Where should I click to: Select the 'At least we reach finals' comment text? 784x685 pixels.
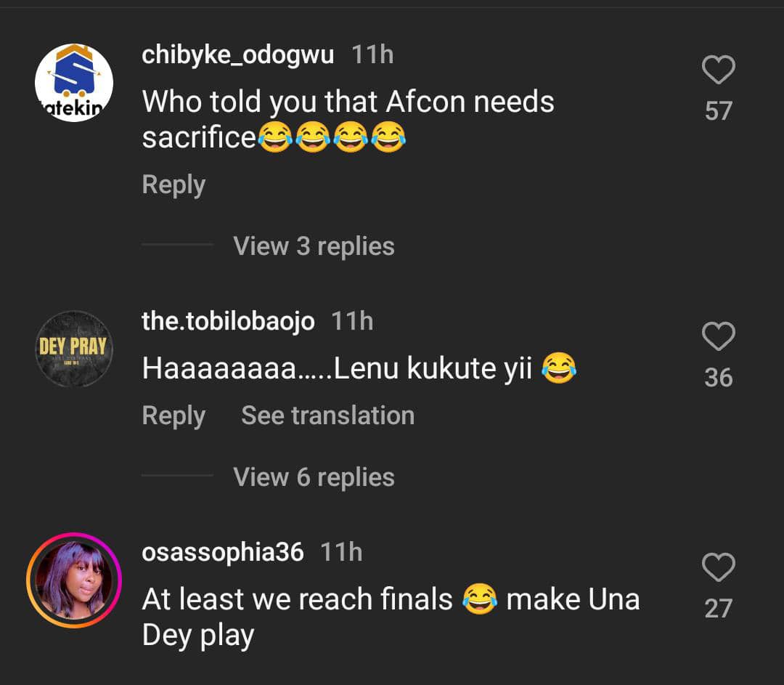391,617
